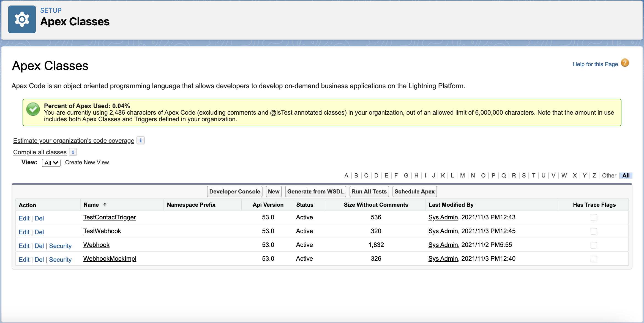The height and width of the screenshot is (323, 644).
Task: Click Sys Admin in TestContactTrigger row
Action: [x=443, y=217]
